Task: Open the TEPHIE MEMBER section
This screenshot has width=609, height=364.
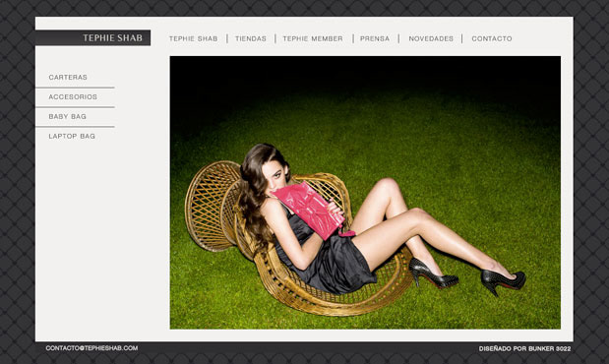Action: pos(313,38)
